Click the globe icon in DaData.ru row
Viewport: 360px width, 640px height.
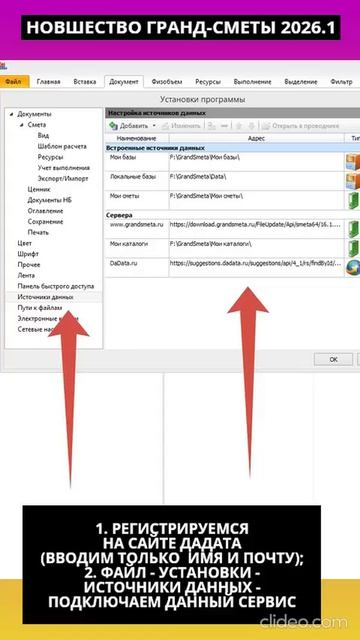(353, 267)
